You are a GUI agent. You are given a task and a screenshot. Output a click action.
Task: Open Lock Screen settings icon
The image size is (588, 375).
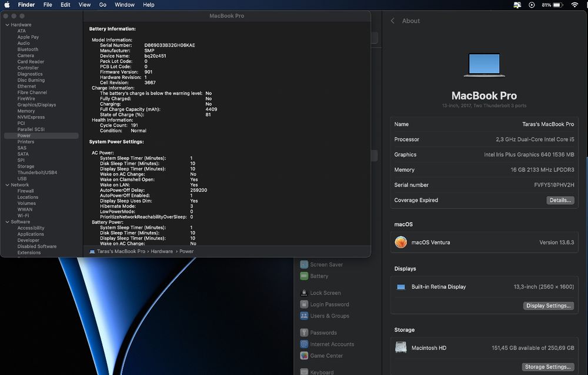(304, 293)
